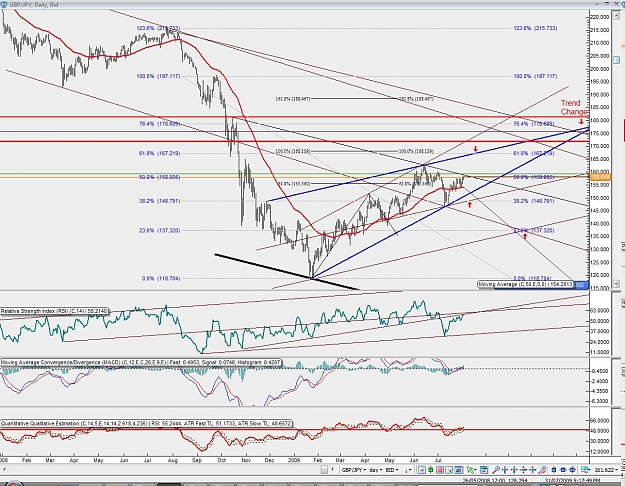The height and width of the screenshot is (486, 625).
Task: Click the Moving Average (C,50) label box
Action: coord(525,285)
